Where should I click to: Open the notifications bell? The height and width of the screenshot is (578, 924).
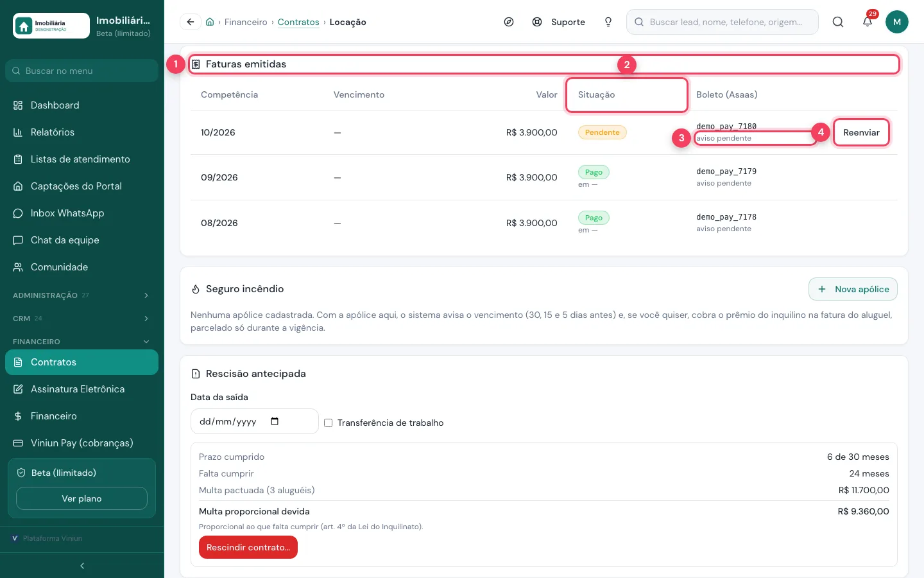(868, 22)
